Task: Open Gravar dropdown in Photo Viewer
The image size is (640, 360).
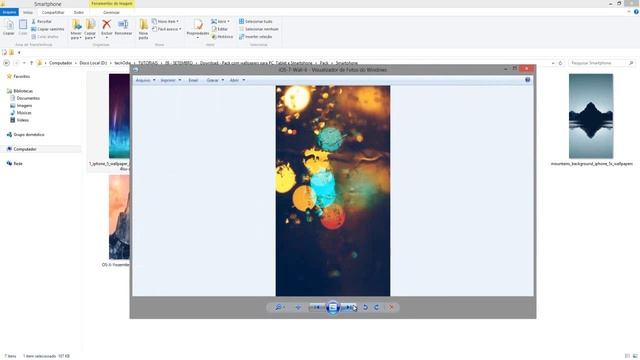Action: point(215,80)
